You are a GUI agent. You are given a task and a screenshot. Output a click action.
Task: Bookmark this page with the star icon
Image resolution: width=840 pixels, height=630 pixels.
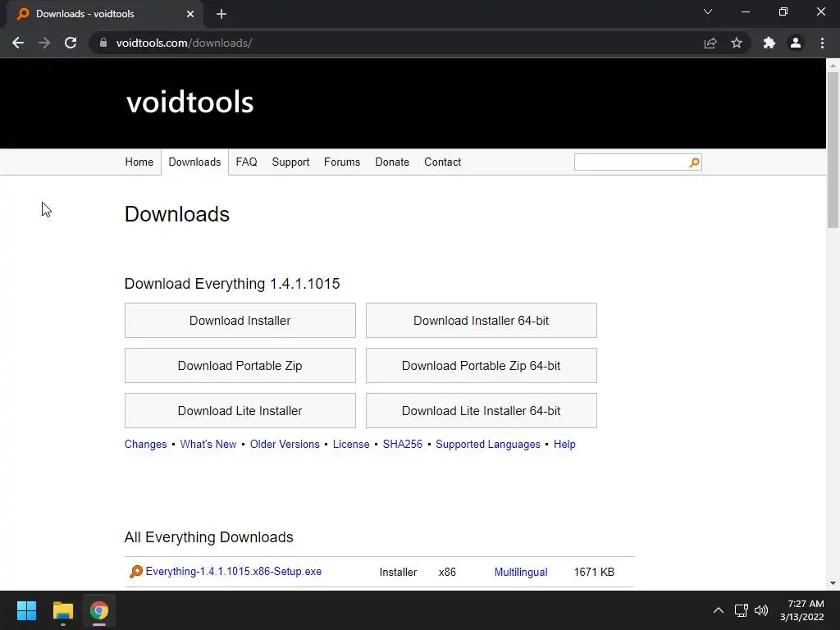click(737, 43)
